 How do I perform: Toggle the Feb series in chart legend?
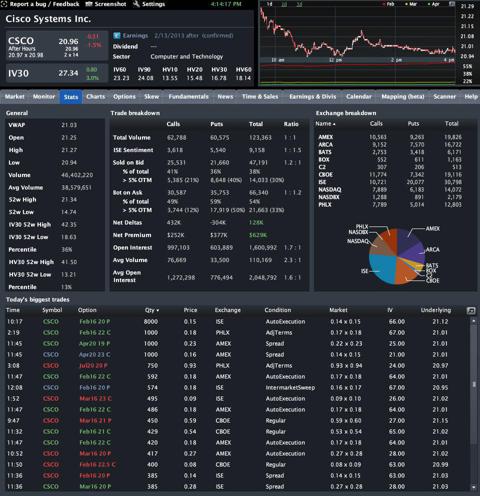click(x=388, y=4)
